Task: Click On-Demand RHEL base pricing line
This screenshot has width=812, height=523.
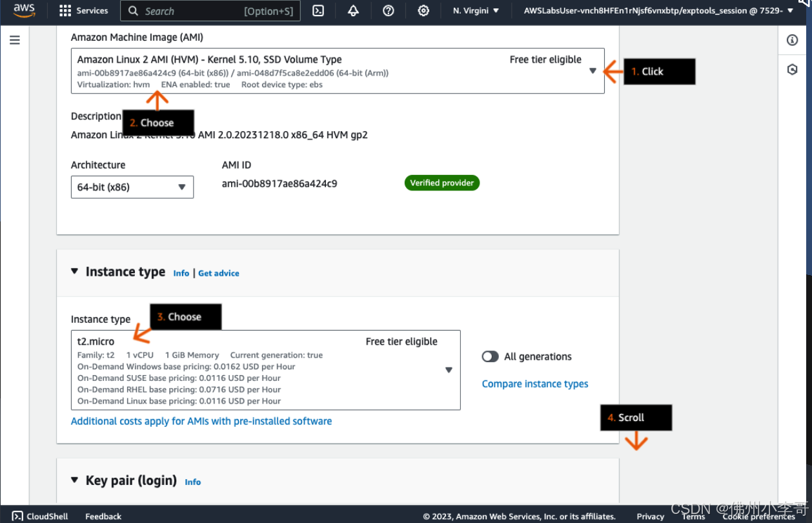Action: coord(179,389)
